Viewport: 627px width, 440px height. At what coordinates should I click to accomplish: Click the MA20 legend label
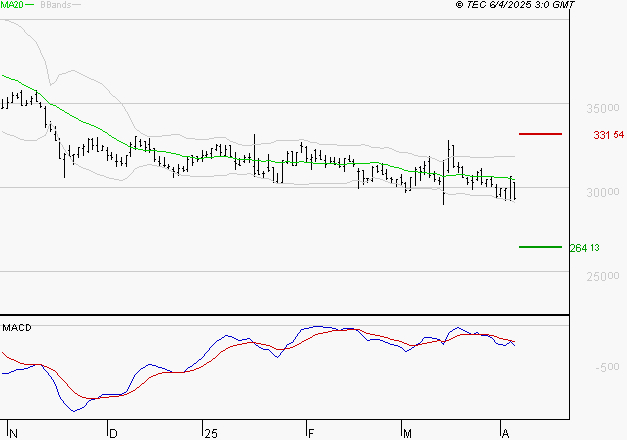click(12, 5)
